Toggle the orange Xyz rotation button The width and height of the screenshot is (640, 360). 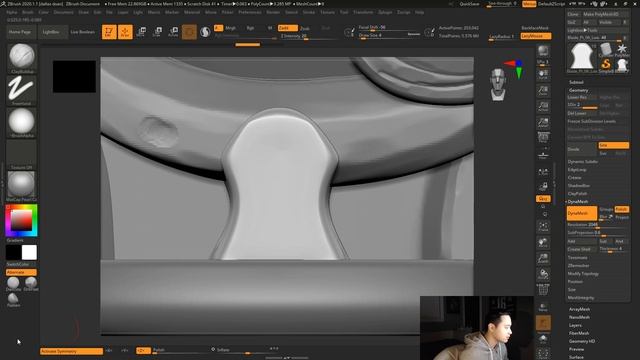coord(543,198)
